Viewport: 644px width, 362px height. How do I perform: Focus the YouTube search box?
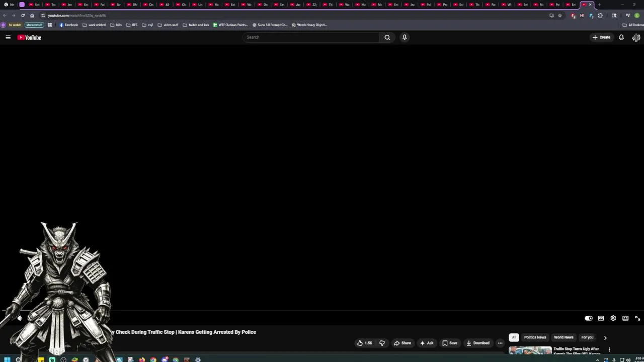[311, 37]
